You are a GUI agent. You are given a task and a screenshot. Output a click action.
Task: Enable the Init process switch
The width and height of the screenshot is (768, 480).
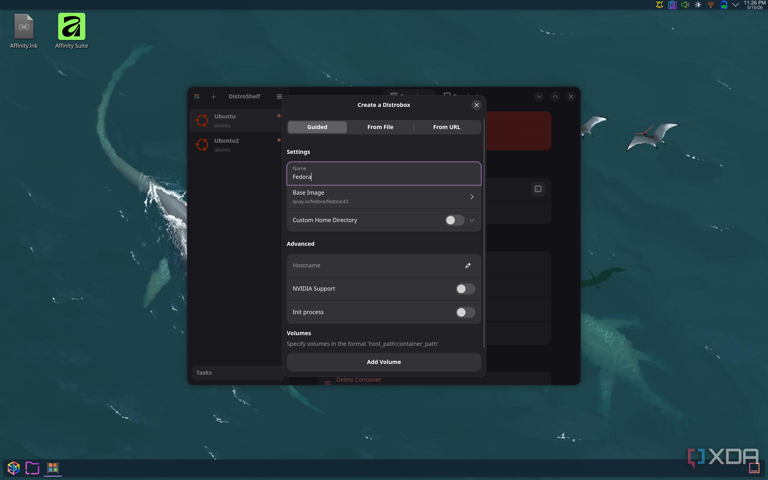(x=465, y=312)
